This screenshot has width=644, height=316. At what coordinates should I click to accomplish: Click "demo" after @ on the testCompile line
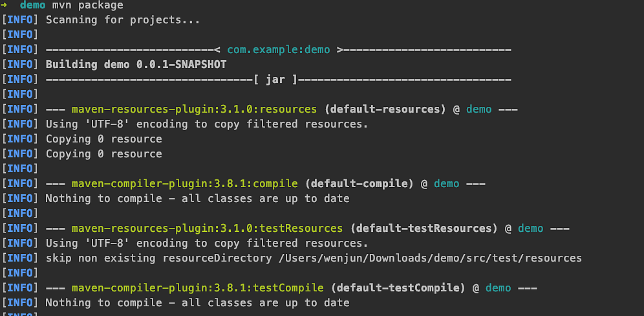point(499,288)
